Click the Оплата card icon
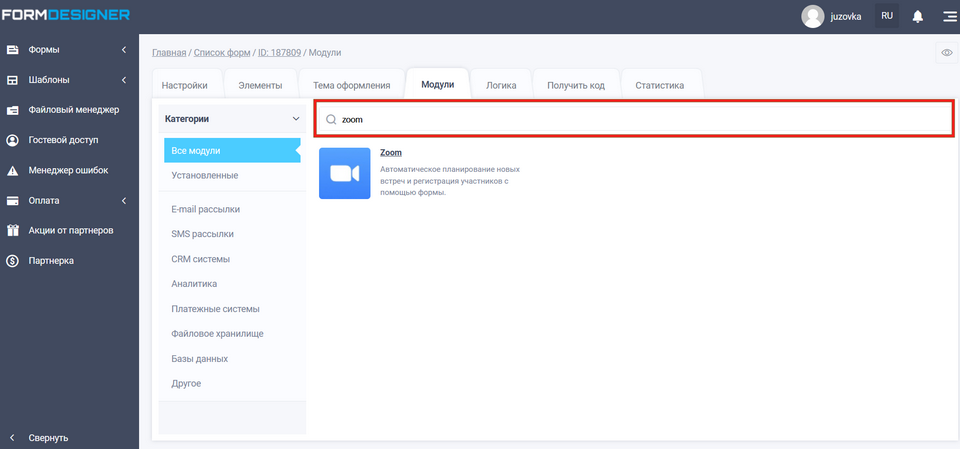 [x=12, y=201]
